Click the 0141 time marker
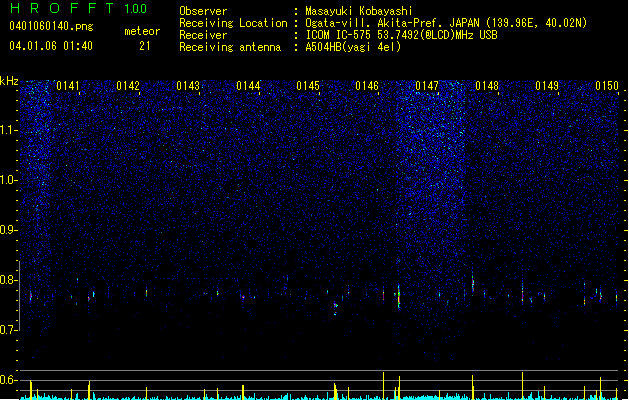 [x=68, y=86]
